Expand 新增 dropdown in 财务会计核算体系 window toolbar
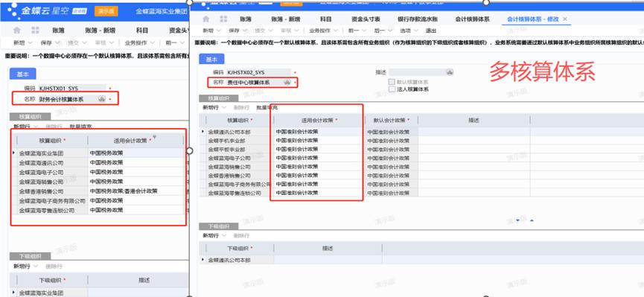 coord(30,42)
